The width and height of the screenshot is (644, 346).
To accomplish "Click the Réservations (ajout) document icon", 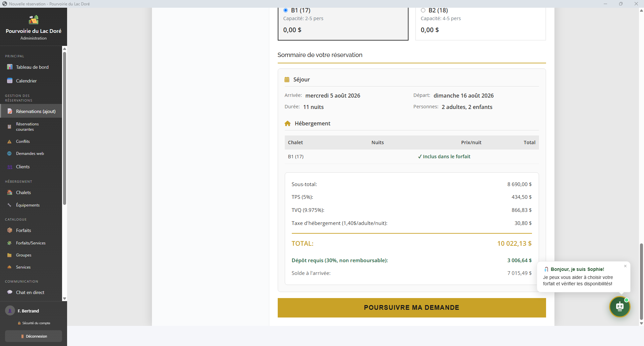I will 10,111.
